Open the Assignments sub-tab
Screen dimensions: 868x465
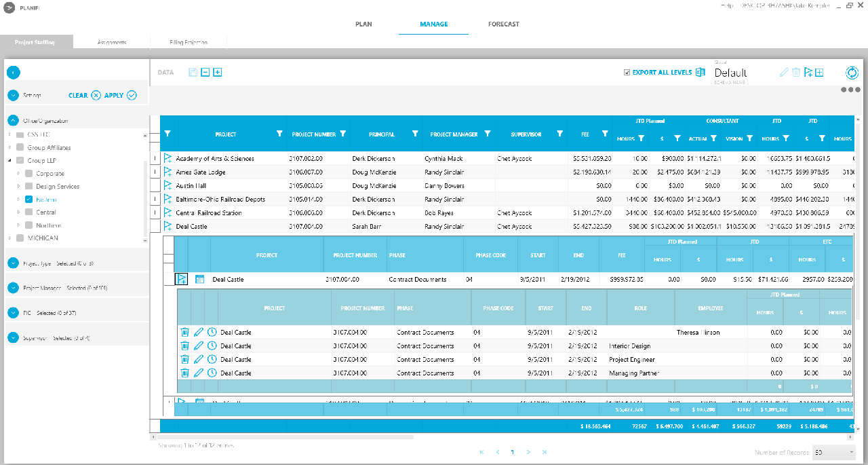[x=112, y=42]
